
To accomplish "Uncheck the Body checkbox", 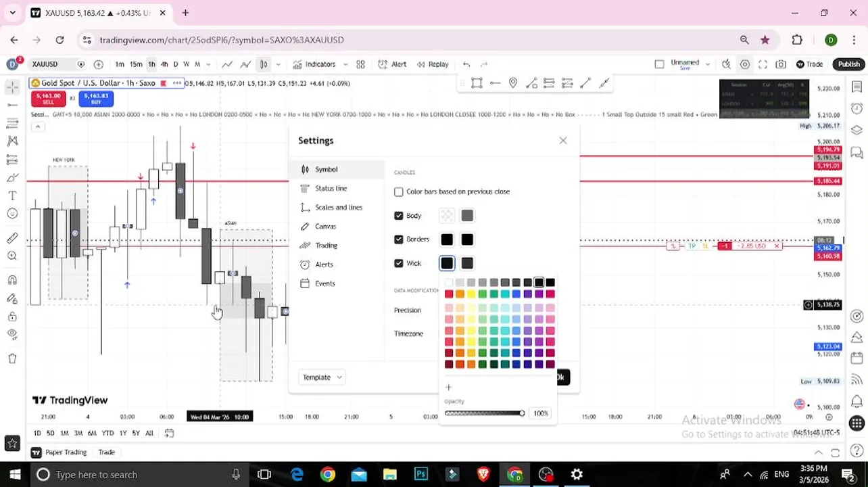I will [x=399, y=216].
